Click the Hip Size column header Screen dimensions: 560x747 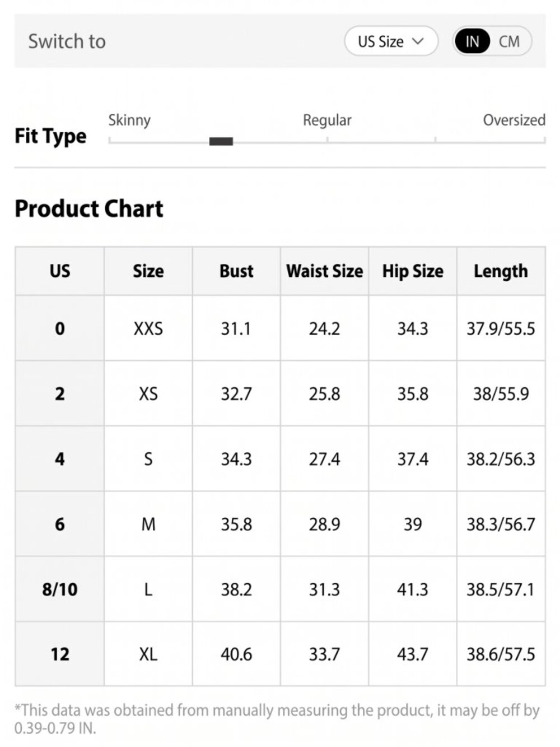(413, 271)
